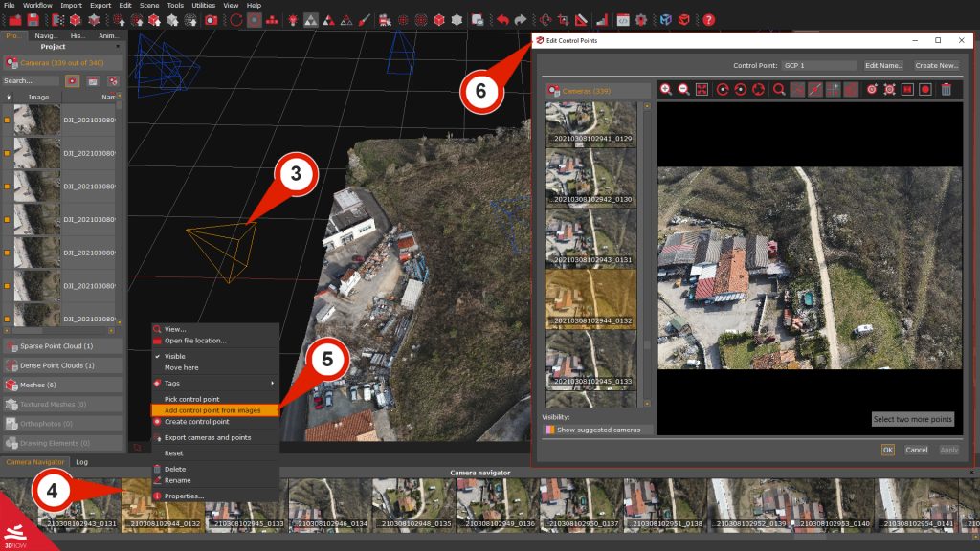Expand Cameras (339 out of 340) section

[x=62, y=62]
